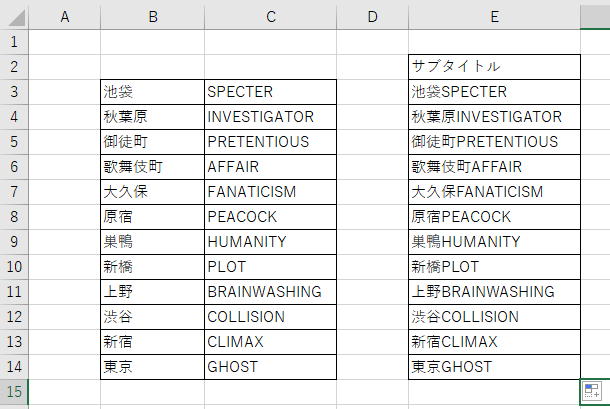Select column A header
The image size is (610, 409).
coord(65,16)
